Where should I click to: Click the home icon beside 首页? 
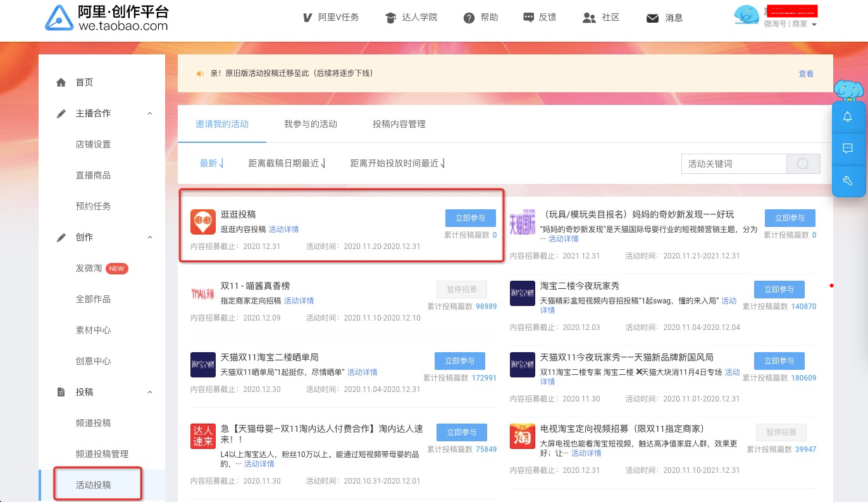(x=61, y=82)
